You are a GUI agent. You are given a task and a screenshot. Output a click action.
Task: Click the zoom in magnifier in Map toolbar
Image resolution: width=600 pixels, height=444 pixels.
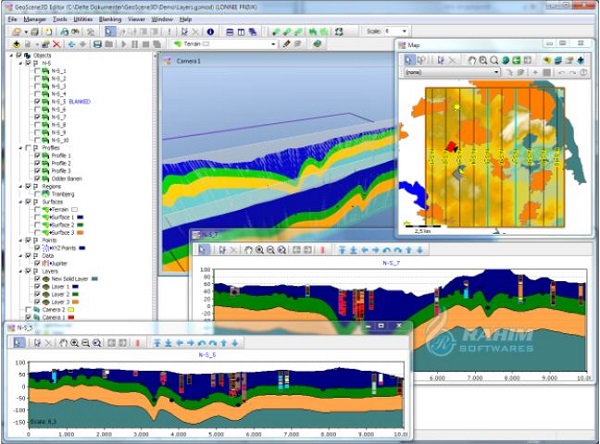tap(482, 60)
